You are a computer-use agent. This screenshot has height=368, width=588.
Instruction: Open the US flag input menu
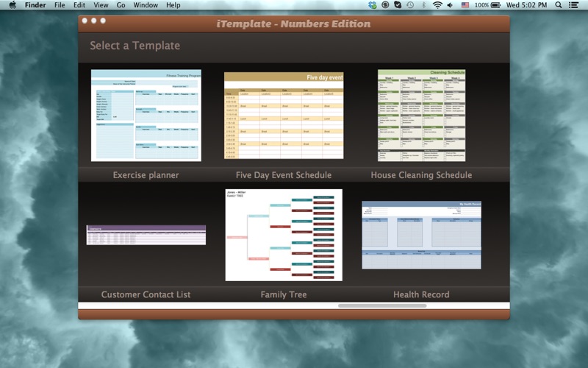tap(465, 5)
